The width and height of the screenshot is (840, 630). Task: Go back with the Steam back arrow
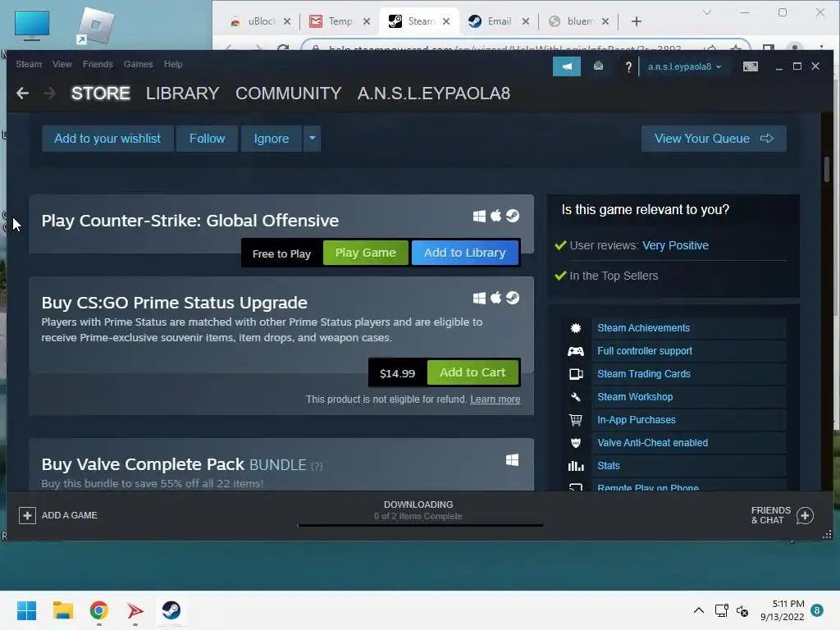click(22, 94)
